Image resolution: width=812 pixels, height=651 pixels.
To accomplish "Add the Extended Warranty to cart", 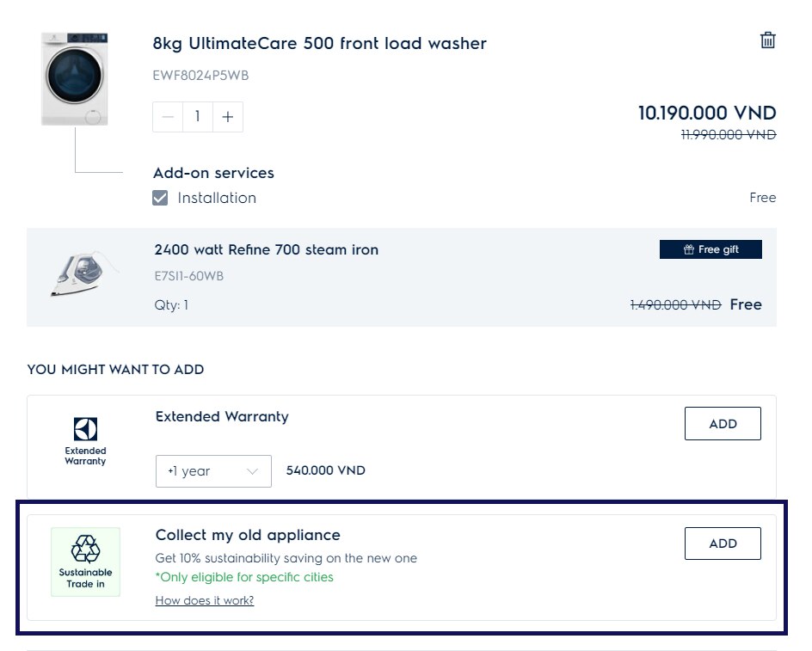I will [723, 424].
